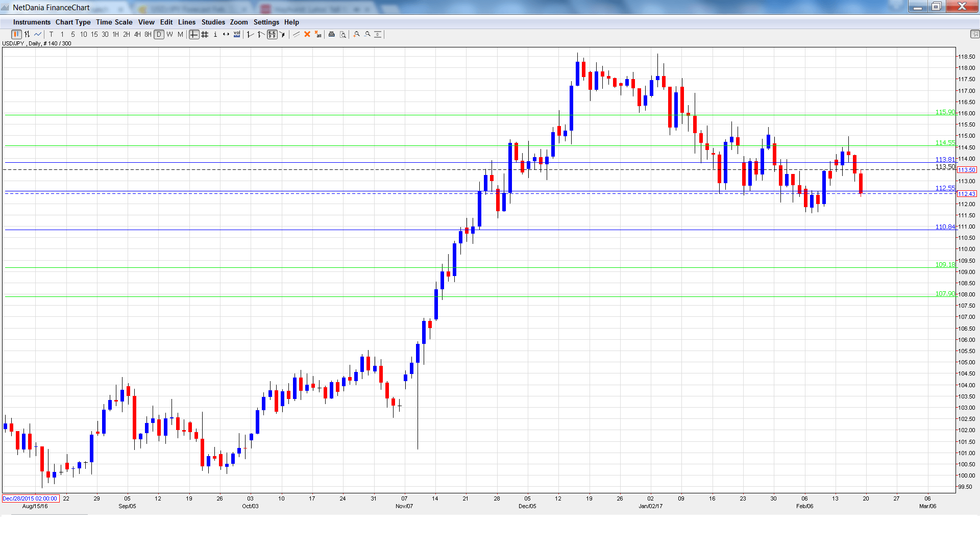Select the 4H time scale button
The width and height of the screenshot is (980, 551).
coord(137,34)
